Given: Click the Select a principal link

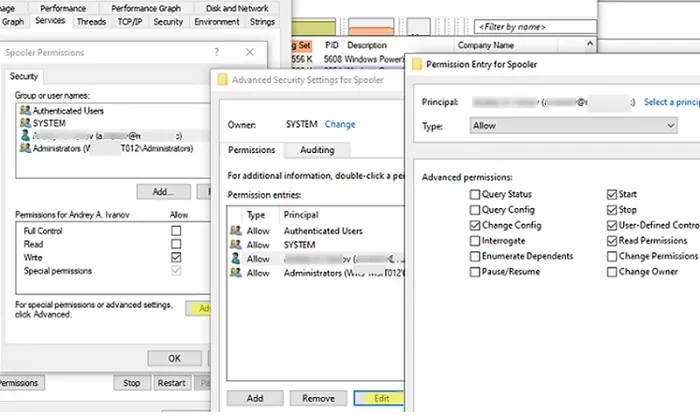Looking at the screenshot, I should (x=670, y=102).
